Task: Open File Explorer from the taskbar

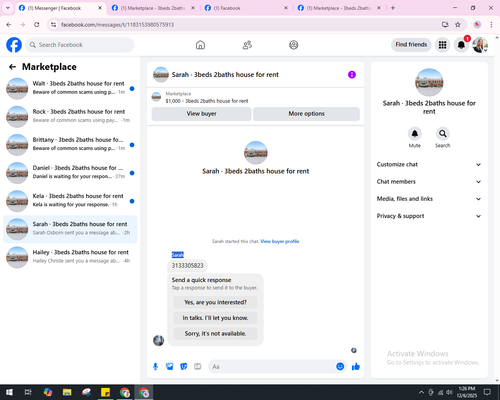Action: click(67, 392)
